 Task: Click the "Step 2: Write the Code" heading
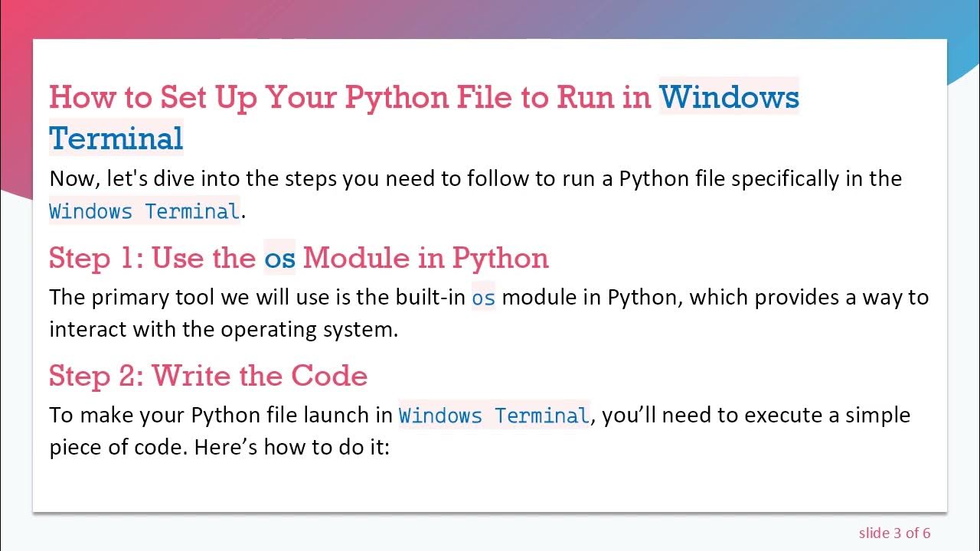click(208, 376)
